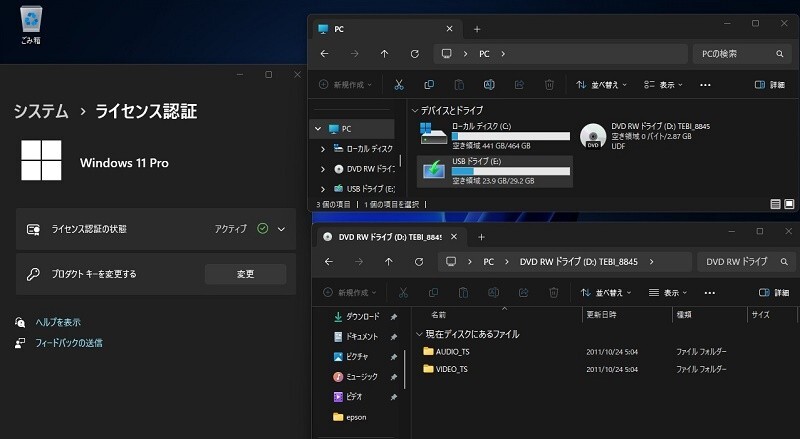Viewport: 800px width, 439px height.
Task: Click Cut icon in PC window toolbar
Action: click(399, 85)
